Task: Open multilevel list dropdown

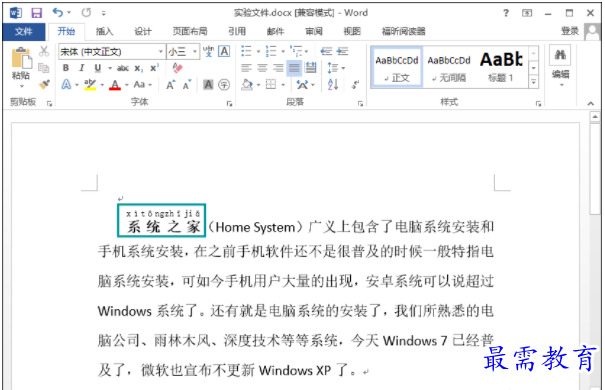Action: coord(307,51)
